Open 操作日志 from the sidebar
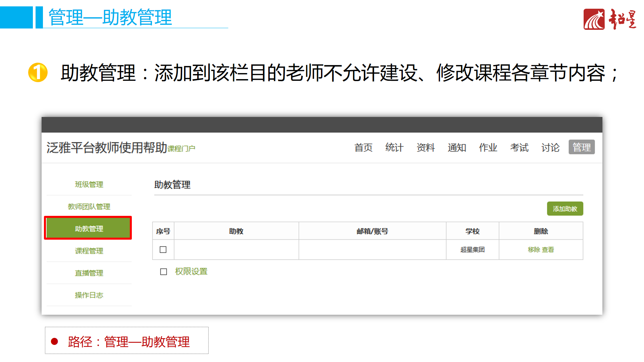The width and height of the screenshot is (644, 362). coord(89,295)
